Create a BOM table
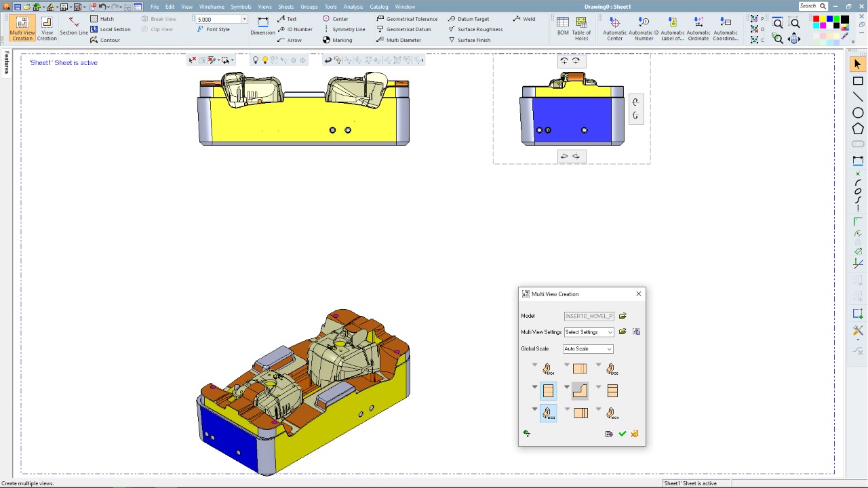The height and width of the screenshot is (488, 868). [x=563, y=27]
